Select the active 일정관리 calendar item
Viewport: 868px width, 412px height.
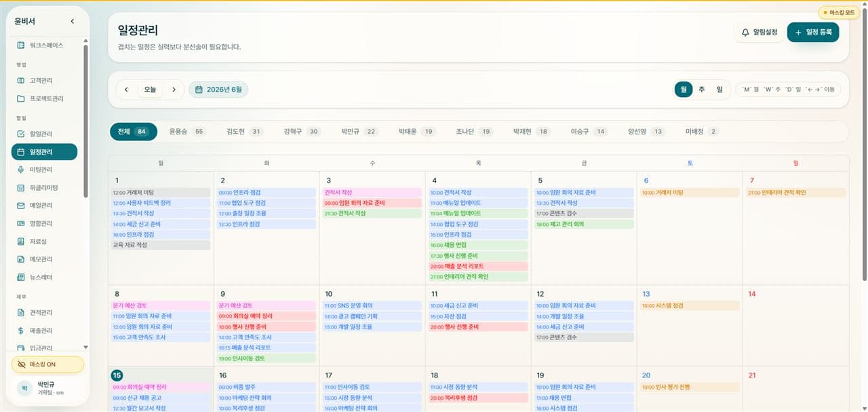point(45,152)
